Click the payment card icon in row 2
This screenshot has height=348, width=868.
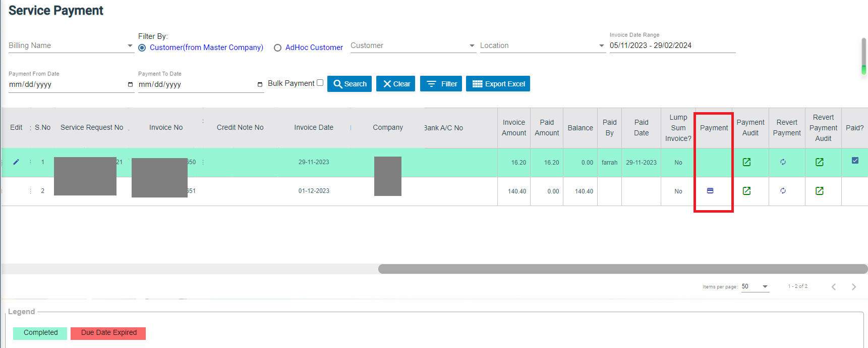[x=710, y=191]
